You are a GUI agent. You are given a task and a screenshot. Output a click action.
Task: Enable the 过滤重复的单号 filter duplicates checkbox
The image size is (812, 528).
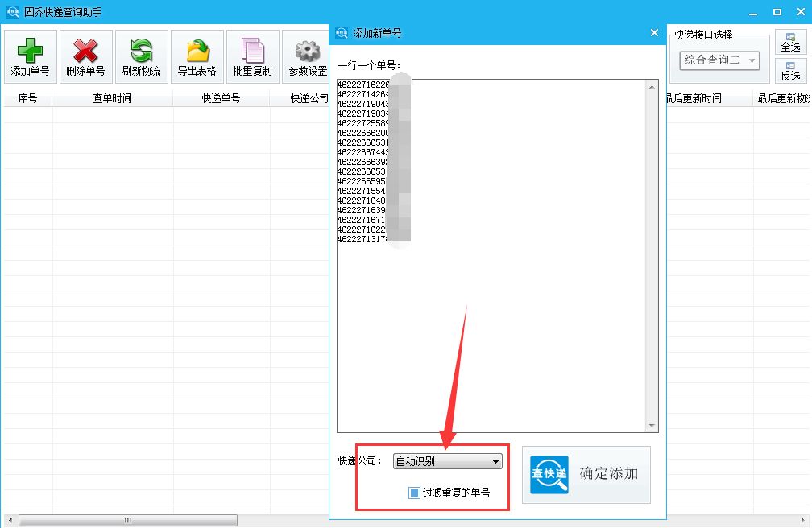point(413,492)
